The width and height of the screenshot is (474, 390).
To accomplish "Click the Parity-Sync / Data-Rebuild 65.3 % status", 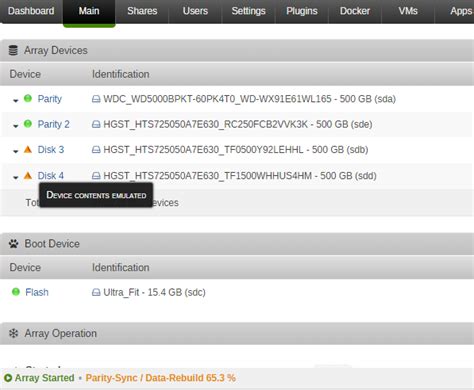I will tap(160, 378).
